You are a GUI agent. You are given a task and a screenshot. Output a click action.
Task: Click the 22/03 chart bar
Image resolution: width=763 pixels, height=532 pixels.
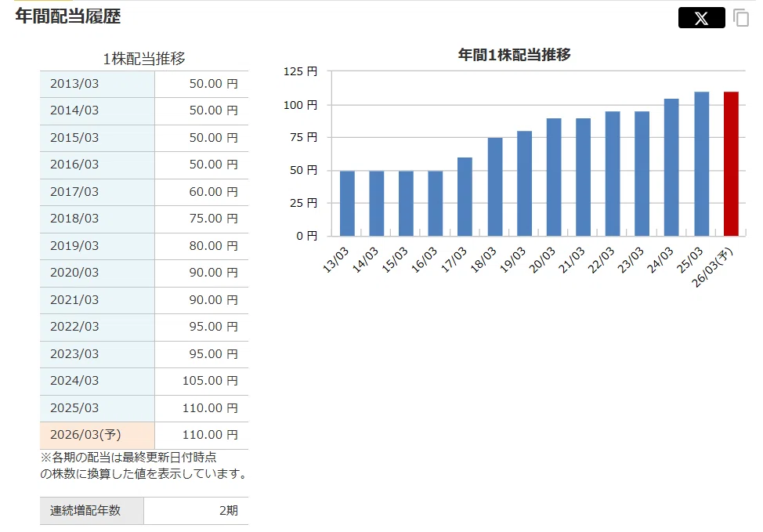[613, 174]
